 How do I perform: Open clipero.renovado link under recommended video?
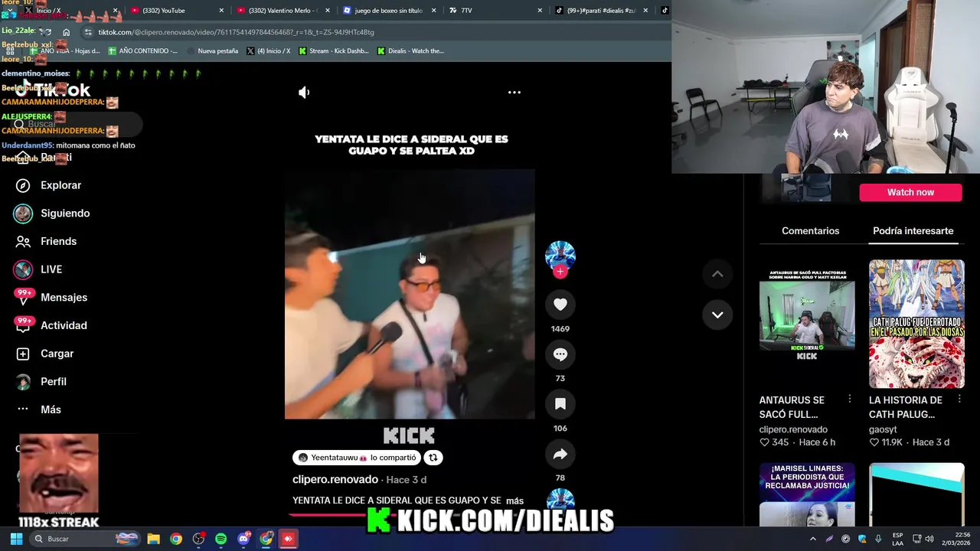793,429
